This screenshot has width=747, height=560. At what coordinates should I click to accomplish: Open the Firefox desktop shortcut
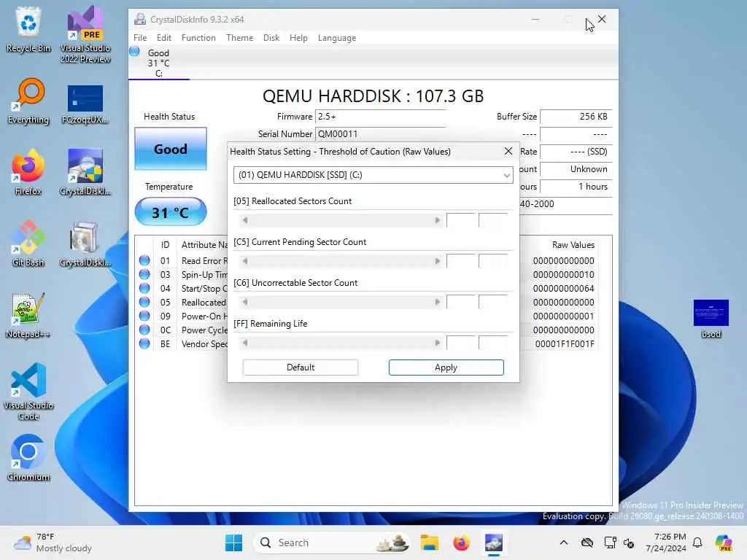tap(28, 172)
